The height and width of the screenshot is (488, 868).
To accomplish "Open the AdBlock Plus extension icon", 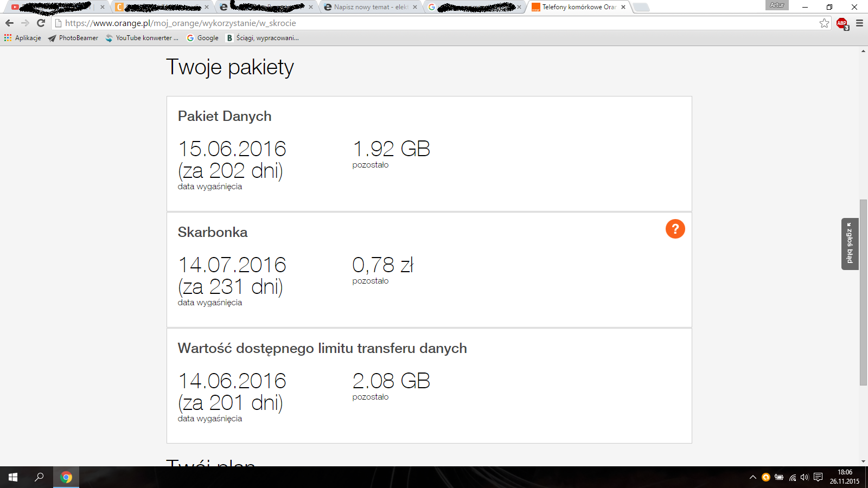I will point(841,23).
